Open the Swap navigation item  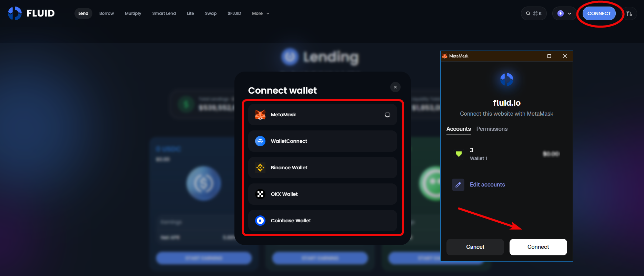click(211, 13)
